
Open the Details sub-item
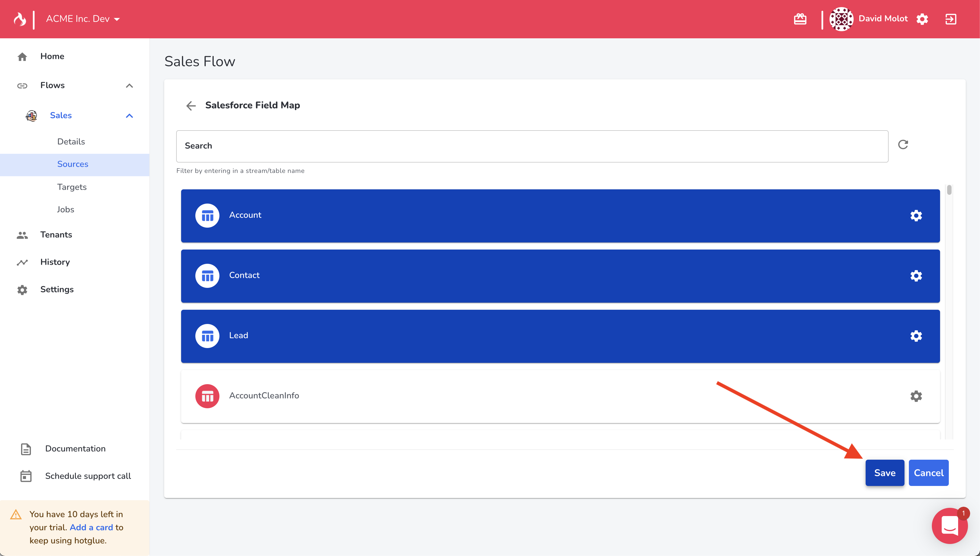click(71, 141)
